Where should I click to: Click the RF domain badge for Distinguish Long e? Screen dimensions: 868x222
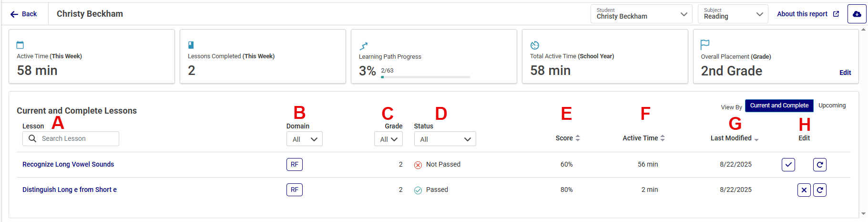[x=294, y=190]
